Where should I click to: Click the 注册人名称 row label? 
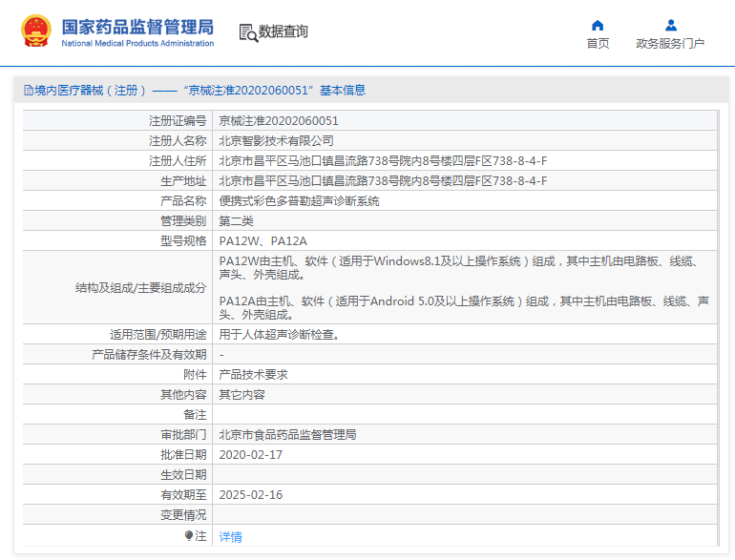click(178, 141)
